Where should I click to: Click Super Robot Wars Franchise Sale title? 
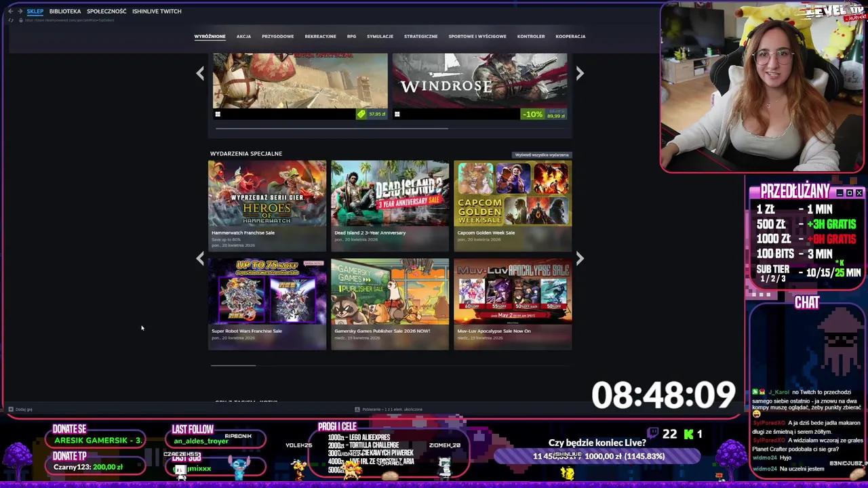point(246,331)
